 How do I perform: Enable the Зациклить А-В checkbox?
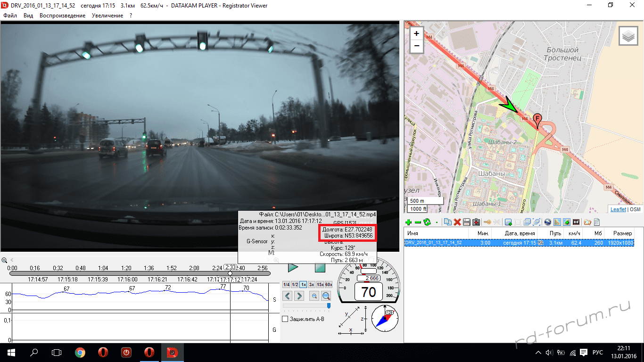pyautogui.click(x=285, y=319)
